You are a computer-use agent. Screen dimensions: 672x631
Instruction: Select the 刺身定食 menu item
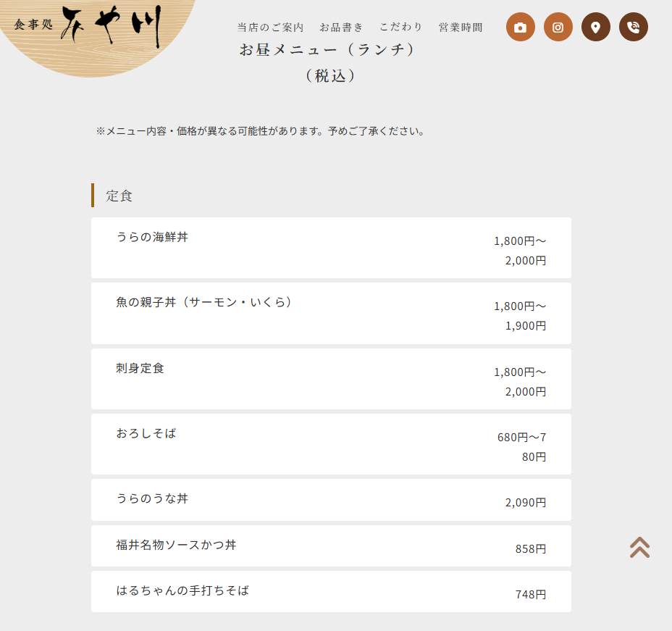[330, 379]
